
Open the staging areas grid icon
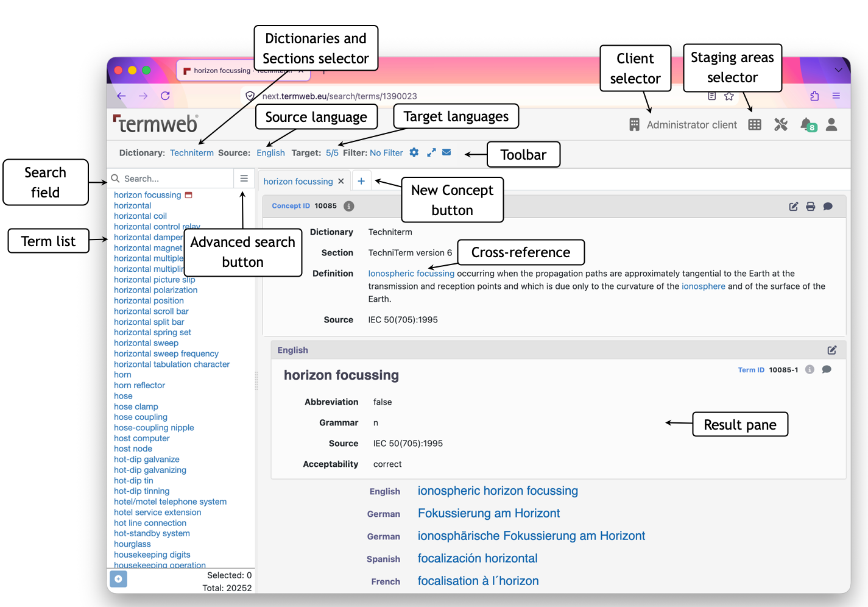point(755,124)
